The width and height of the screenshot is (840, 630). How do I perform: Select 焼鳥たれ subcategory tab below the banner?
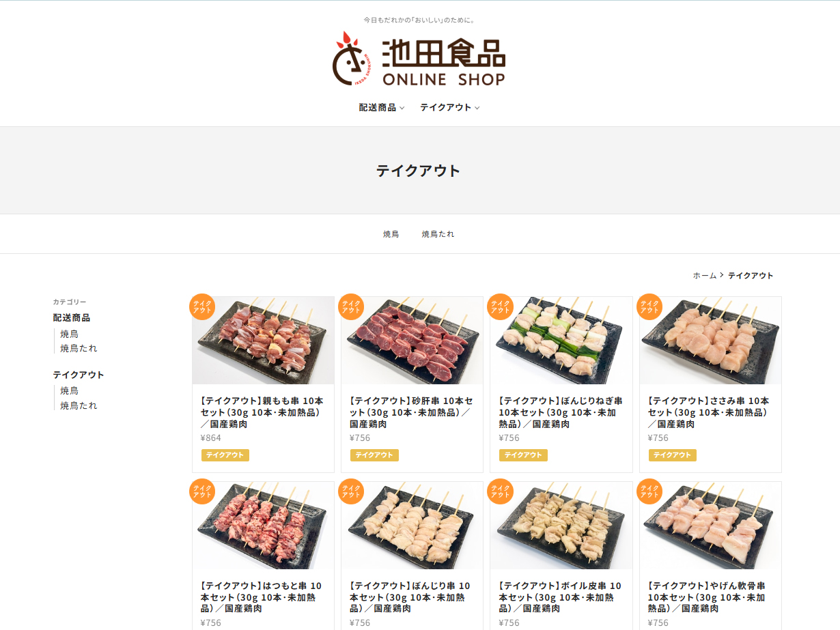tap(438, 234)
